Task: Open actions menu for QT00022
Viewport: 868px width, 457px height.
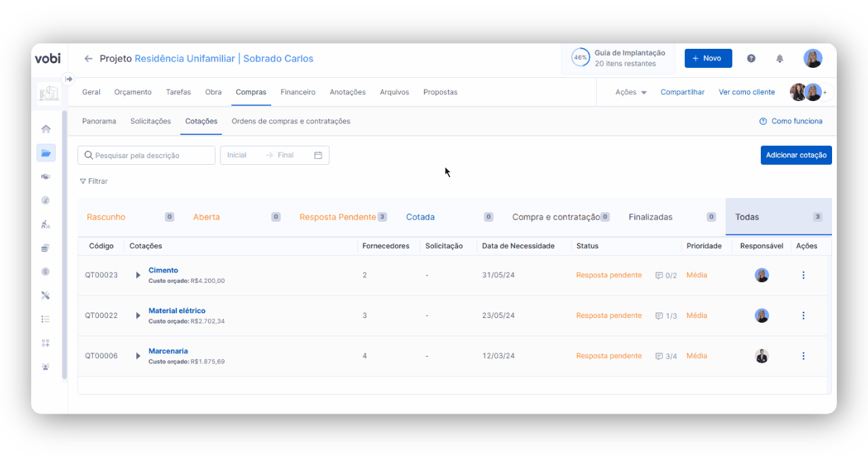Action: [804, 315]
